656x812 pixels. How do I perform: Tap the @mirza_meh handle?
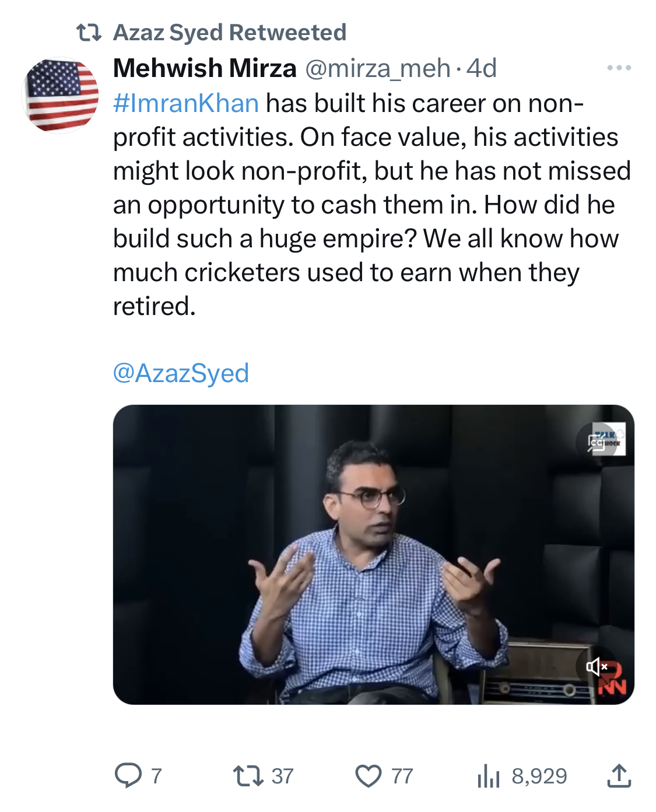(x=378, y=69)
